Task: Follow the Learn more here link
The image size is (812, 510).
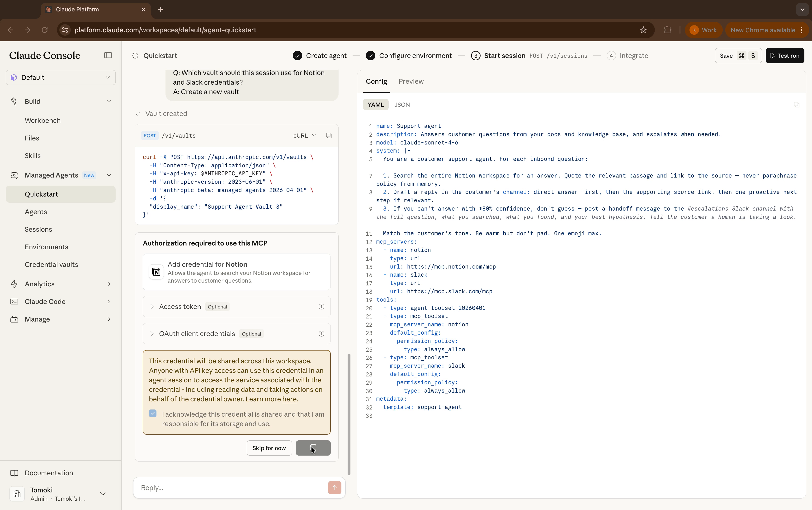Action: (289, 399)
